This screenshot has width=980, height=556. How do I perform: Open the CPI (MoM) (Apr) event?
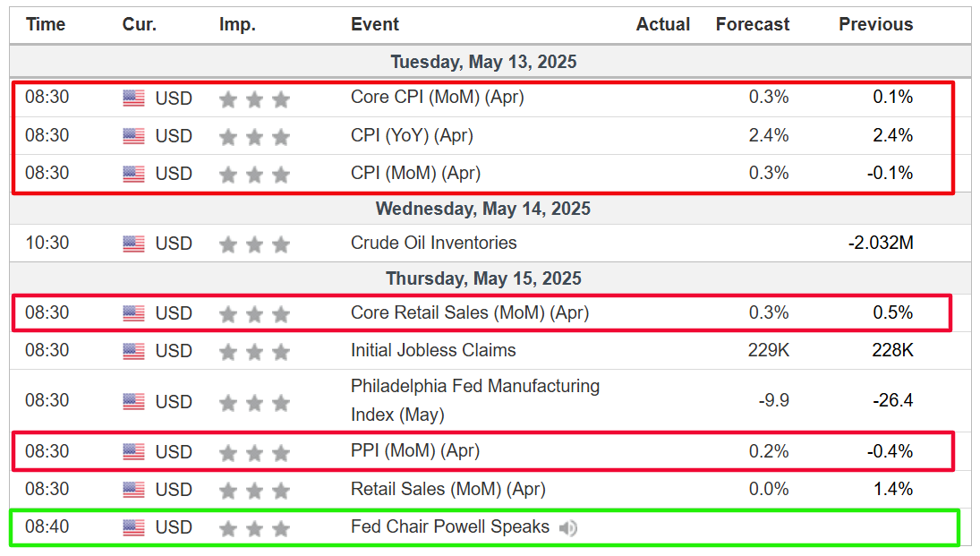415,173
